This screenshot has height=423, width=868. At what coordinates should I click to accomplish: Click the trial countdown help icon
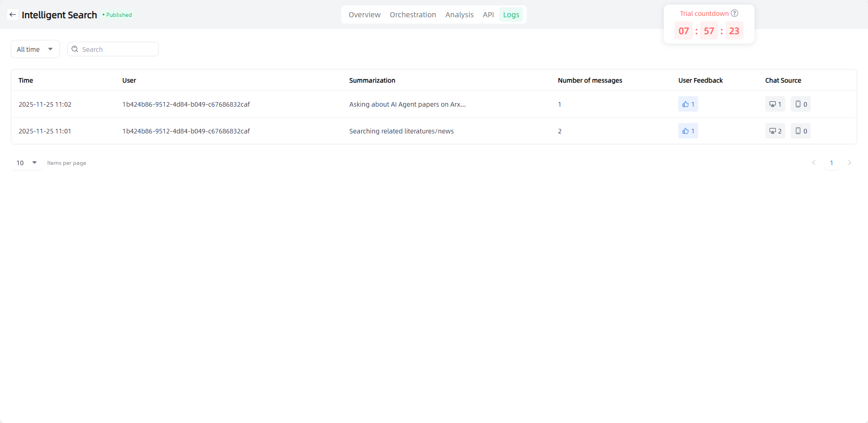(735, 13)
